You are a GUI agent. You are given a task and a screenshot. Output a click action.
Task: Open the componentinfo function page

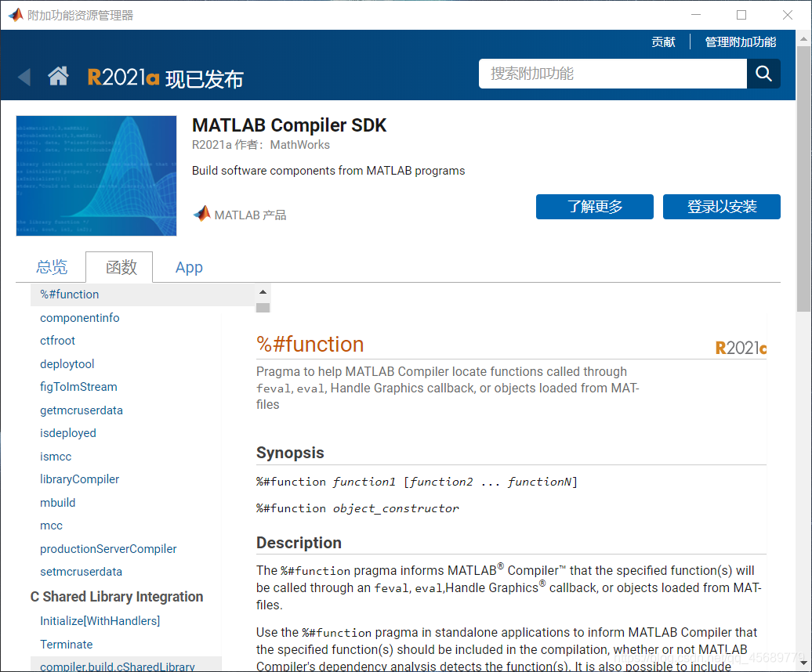click(80, 318)
